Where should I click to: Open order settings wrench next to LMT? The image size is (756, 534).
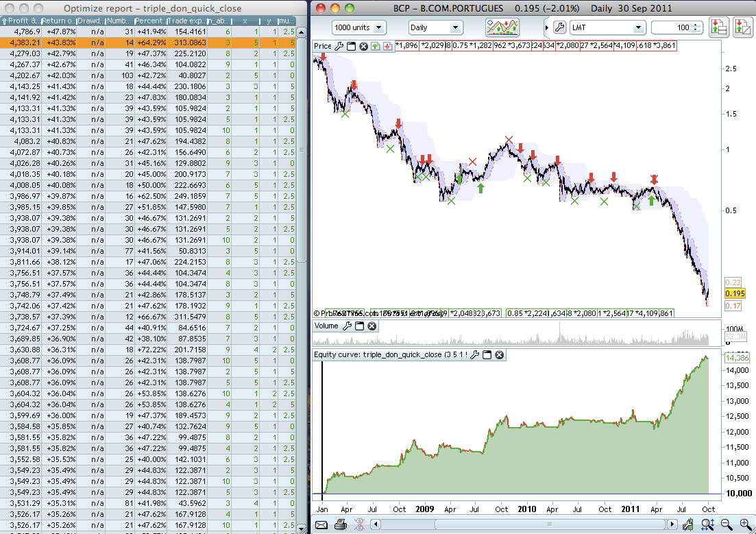(x=559, y=27)
